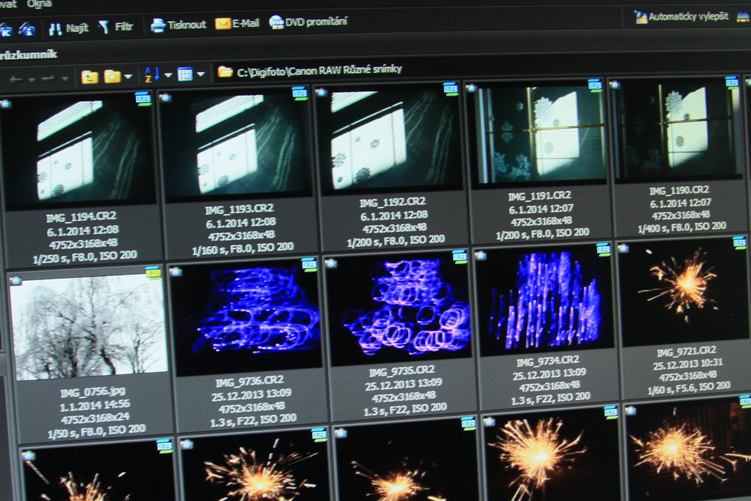Click the camera info icon on IMG_1190.CR2
The height and width of the screenshot is (501, 751).
pos(614,85)
